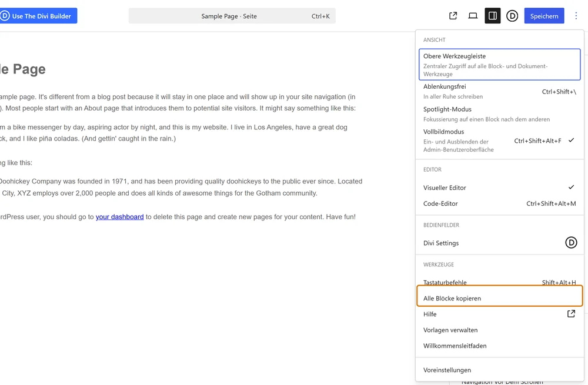Open Divi Settings panel entry
Screen dimensions: 588x385
pos(499,243)
